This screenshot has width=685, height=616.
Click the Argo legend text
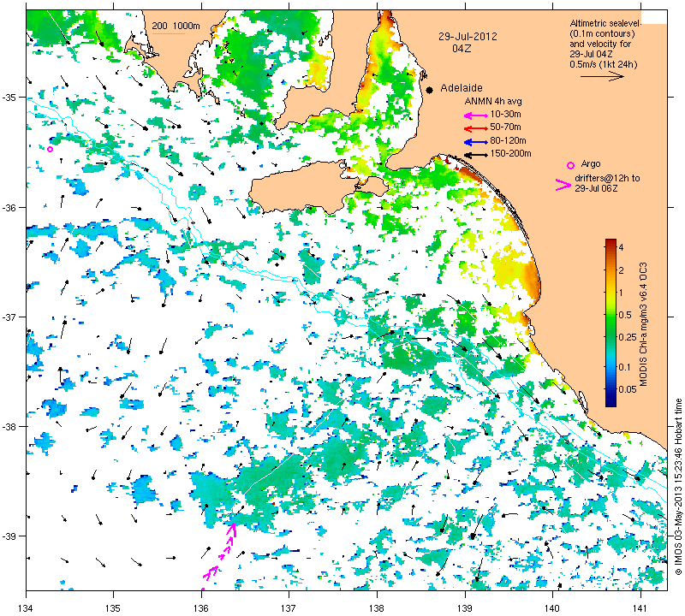(x=591, y=164)
